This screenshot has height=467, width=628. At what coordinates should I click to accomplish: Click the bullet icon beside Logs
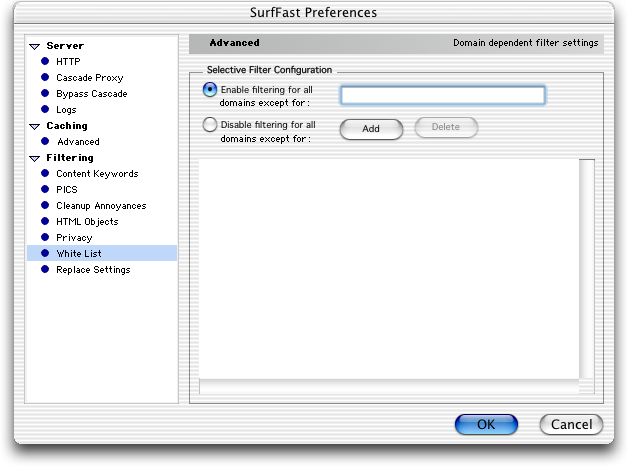tap(45, 109)
